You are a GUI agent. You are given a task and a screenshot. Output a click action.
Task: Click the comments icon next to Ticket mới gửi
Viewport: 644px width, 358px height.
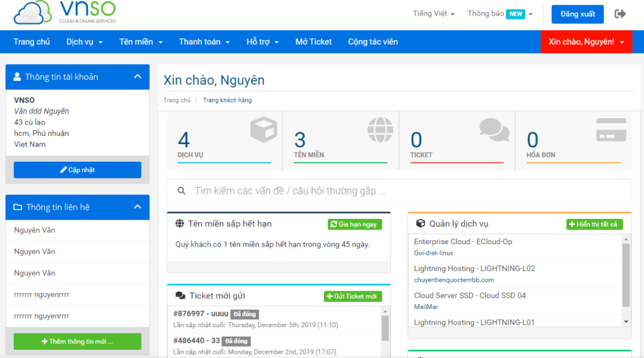[x=180, y=296]
